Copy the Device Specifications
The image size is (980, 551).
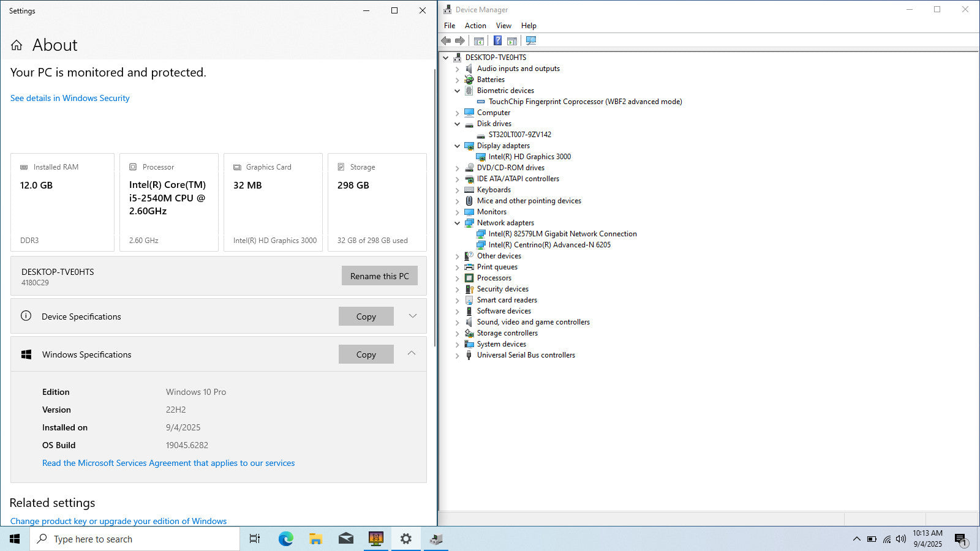(x=366, y=317)
